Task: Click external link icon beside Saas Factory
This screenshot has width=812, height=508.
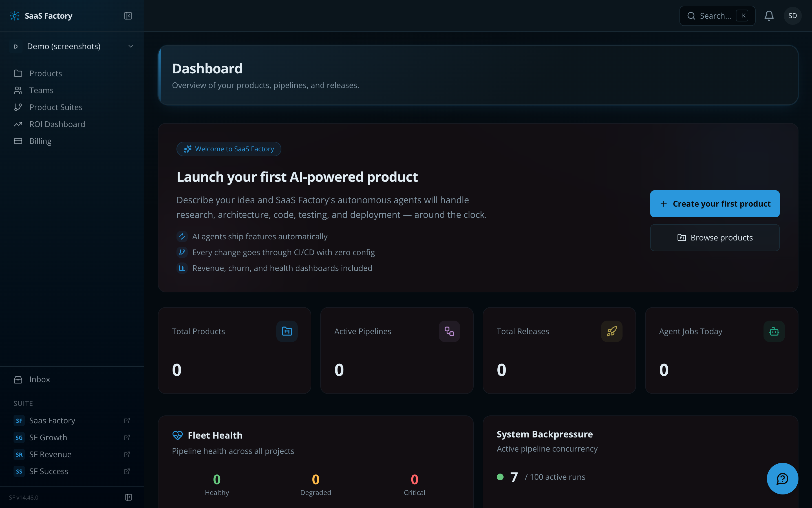Action: [127, 421]
